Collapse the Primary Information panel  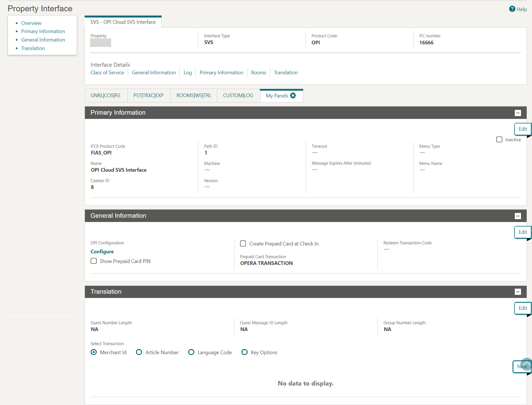click(518, 113)
